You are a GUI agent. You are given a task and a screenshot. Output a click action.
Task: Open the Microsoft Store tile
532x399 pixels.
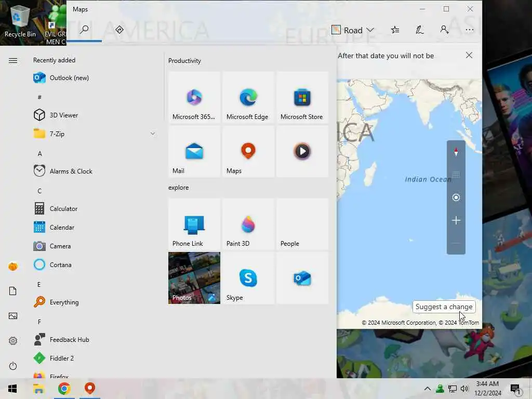tap(302, 97)
